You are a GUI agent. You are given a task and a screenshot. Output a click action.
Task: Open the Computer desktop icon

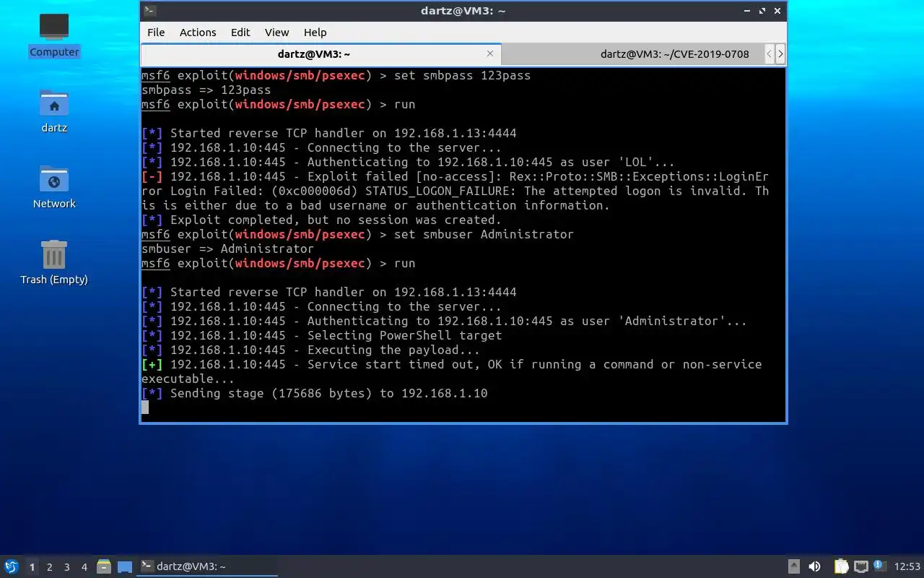[54, 35]
